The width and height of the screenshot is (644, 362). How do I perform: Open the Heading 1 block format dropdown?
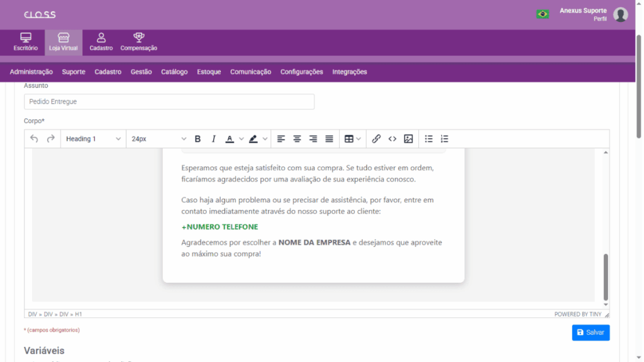tap(93, 139)
